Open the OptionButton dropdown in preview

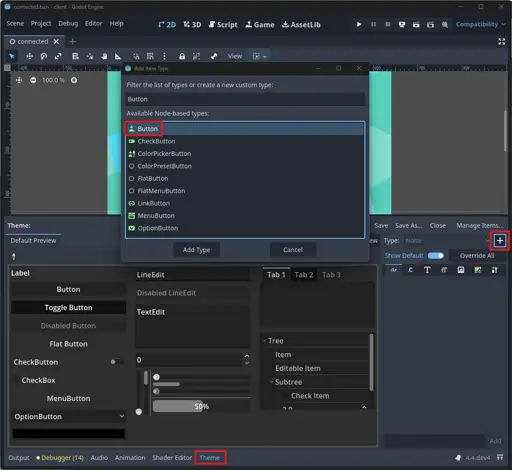pos(69,416)
